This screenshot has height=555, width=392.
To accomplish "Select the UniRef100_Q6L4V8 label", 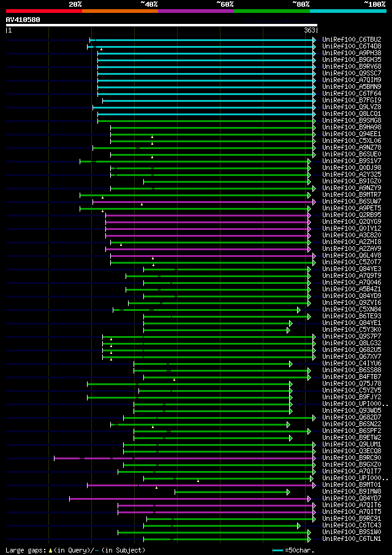I will click(x=352, y=256).
